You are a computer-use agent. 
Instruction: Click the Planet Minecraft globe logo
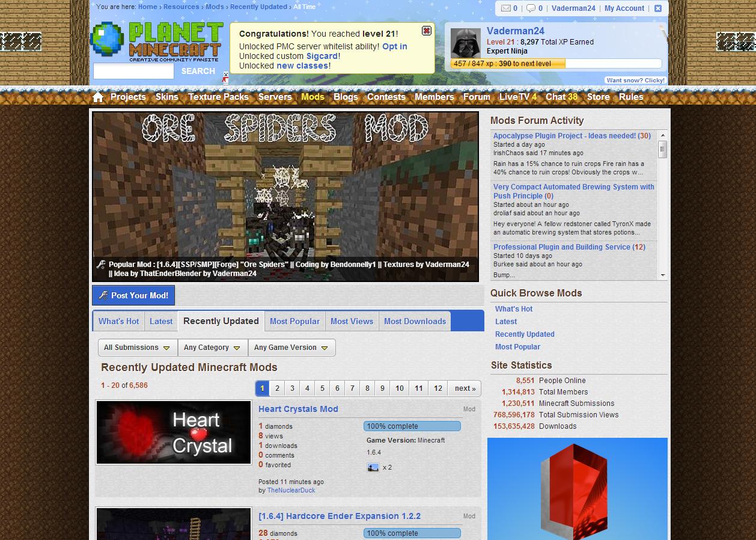tap(107, 40)
